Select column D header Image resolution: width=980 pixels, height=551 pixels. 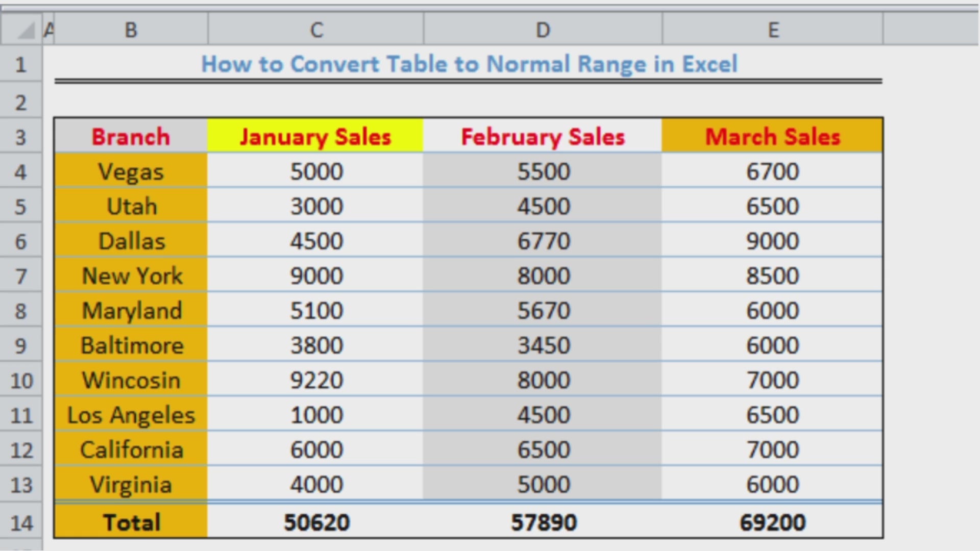[x=543, y=30]
